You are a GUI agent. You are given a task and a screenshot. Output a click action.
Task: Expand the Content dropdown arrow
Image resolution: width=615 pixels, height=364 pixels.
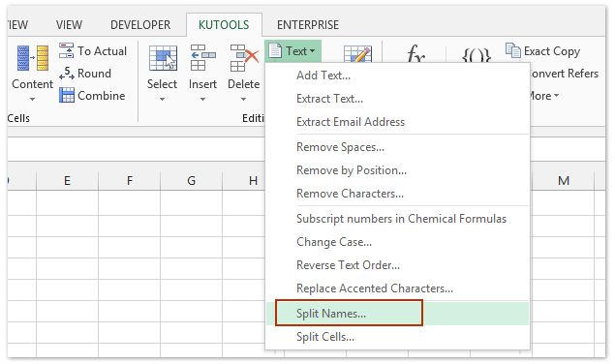tap(32, 100)
